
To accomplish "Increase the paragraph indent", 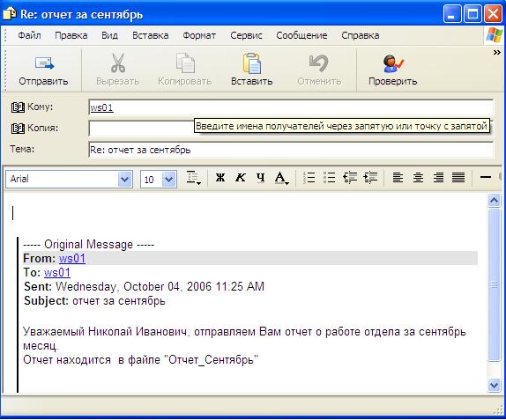I will (x=370, y=178).
